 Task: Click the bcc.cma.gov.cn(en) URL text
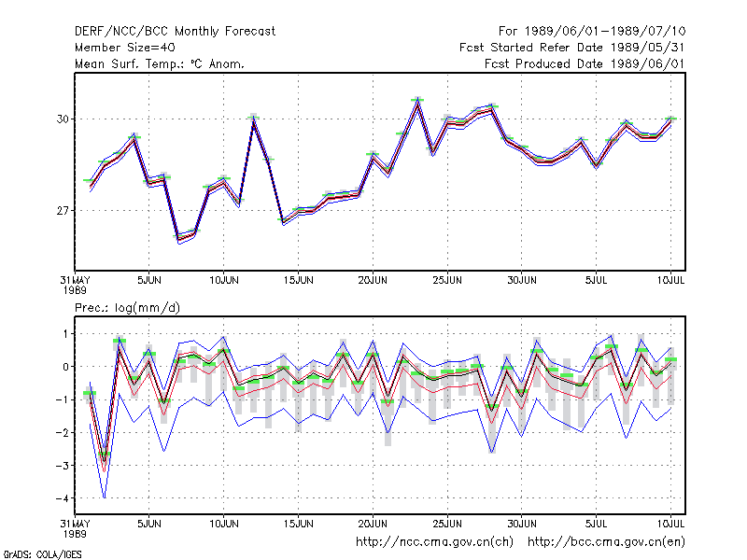pos(606,542)
